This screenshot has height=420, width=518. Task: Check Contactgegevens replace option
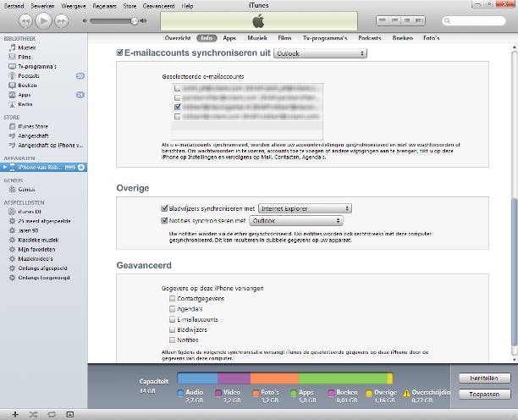(172, 298)
